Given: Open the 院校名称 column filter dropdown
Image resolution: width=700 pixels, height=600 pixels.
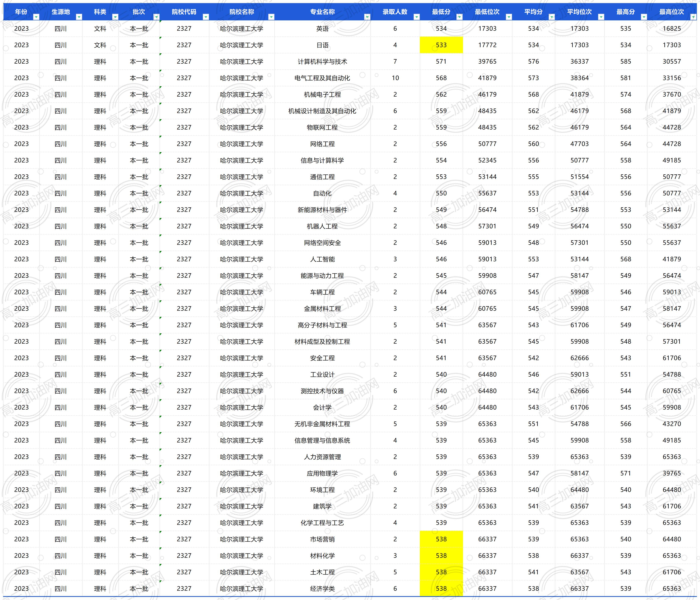Looking at the screenshot, I should tap(271, 17).
